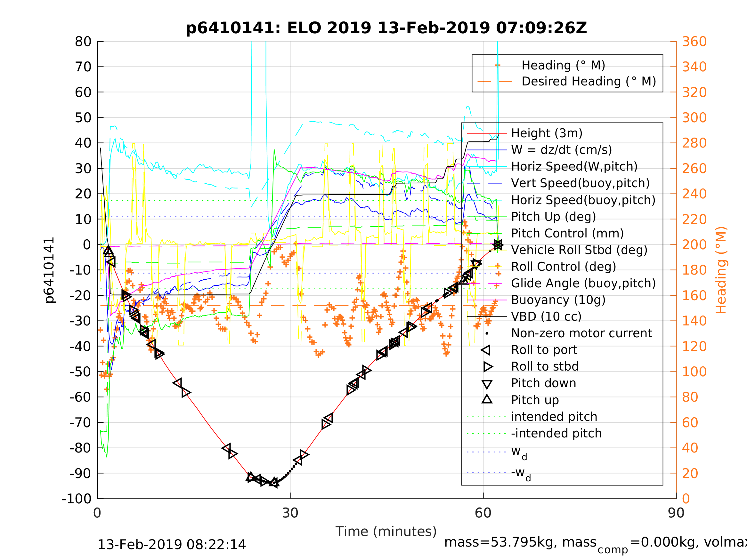Click 'Pitch Up (deg)' legend label
The height and width of the screenshot is (560, 747).
(554, 217)
